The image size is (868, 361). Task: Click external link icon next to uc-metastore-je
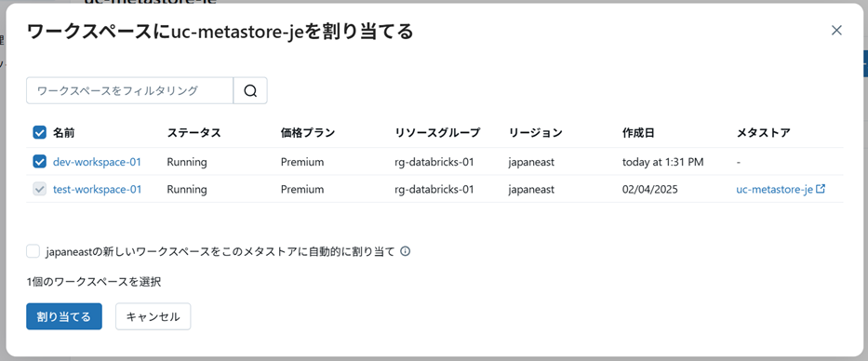coord(821,189)
